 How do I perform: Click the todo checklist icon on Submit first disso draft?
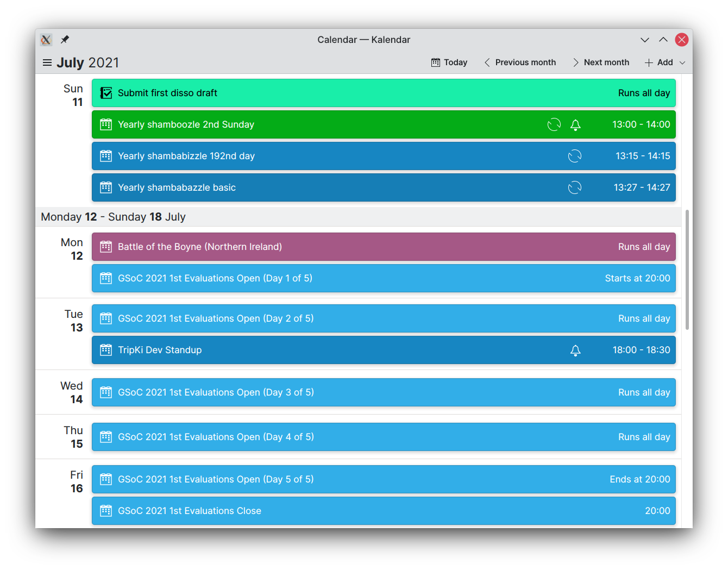(x=106, y=93)
